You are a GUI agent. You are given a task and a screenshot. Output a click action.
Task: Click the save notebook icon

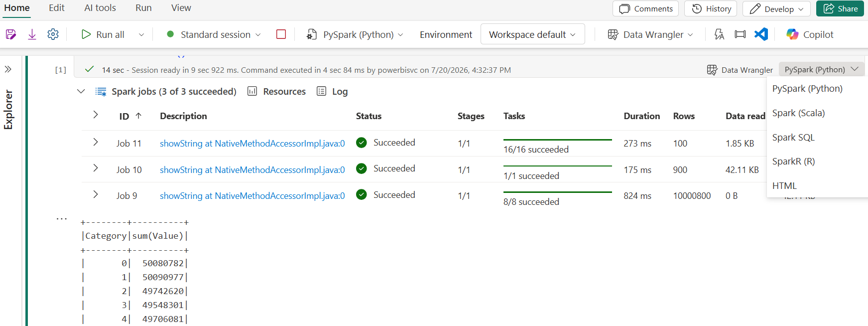11,34
